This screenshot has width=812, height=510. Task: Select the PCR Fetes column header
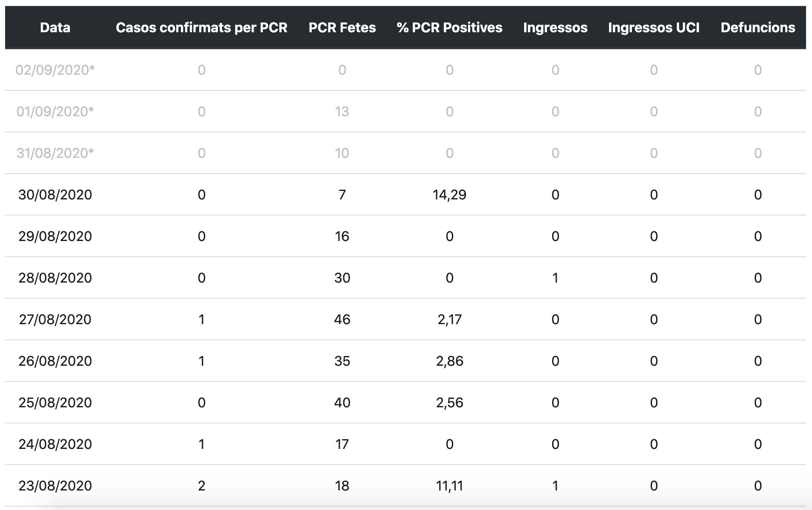(x=342, y=28)
